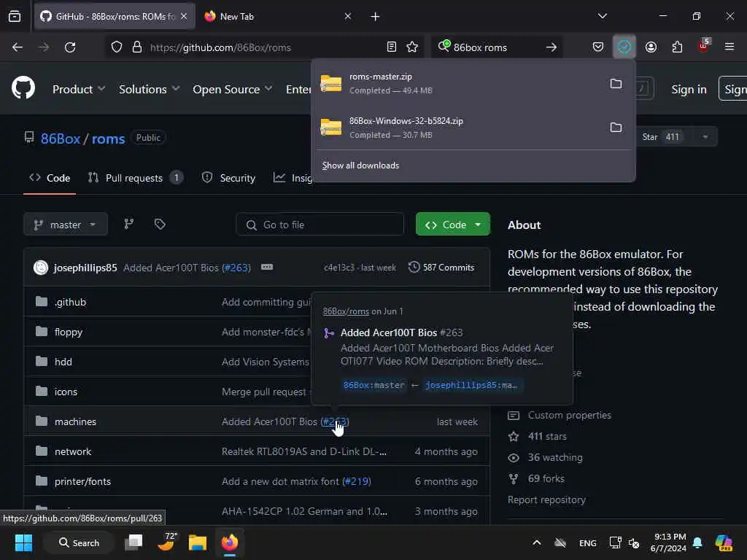Open the master branch dropdown
The image size is (747, 560).
[x=66, y=225]
